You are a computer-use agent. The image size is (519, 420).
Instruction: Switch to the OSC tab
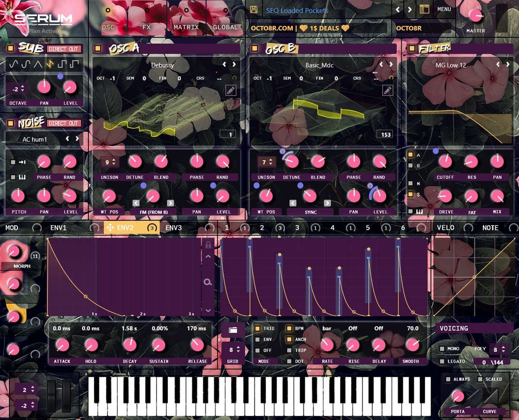tap(108, 27)
